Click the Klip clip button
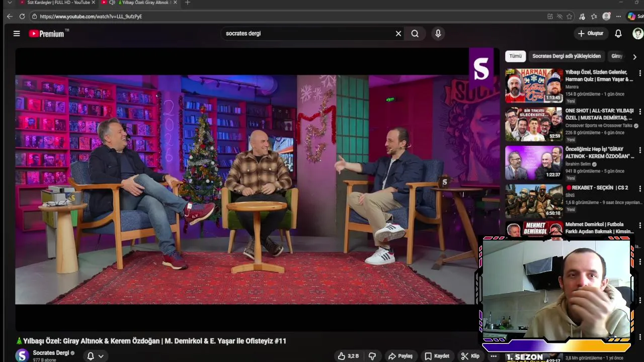Screen dimensions: 644x362 tap(470, 356)
